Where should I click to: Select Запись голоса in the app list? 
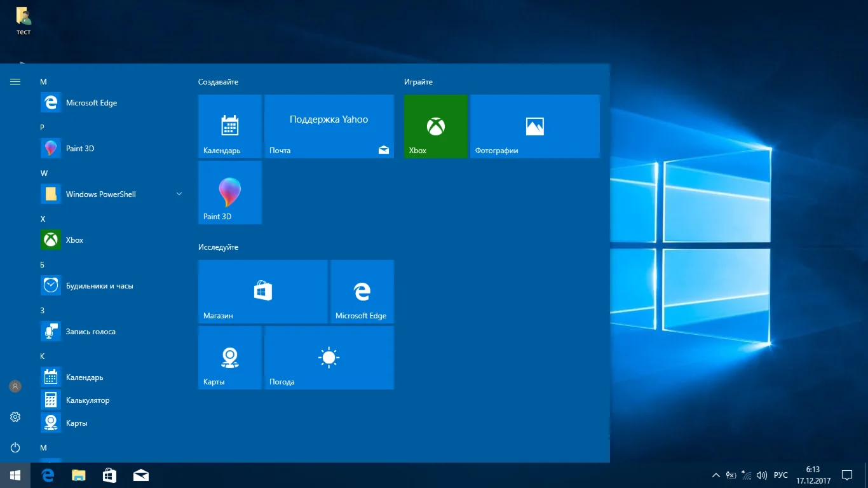click(90, 332)
